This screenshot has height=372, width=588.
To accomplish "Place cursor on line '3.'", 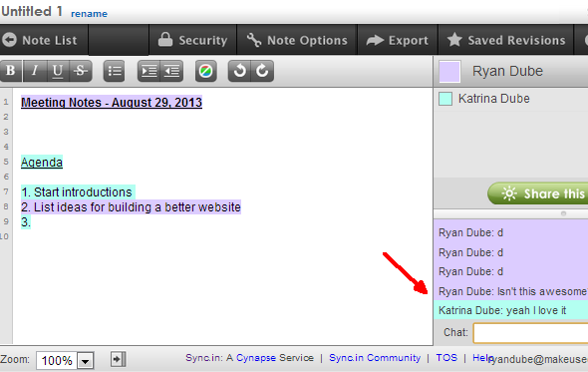I will click(26, 222).
